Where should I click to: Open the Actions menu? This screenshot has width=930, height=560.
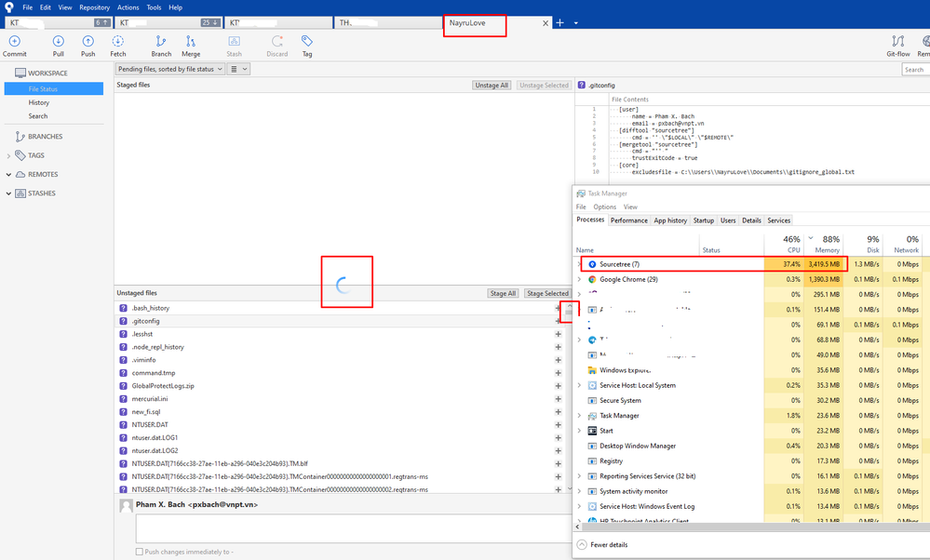click(x=128, y=7)
